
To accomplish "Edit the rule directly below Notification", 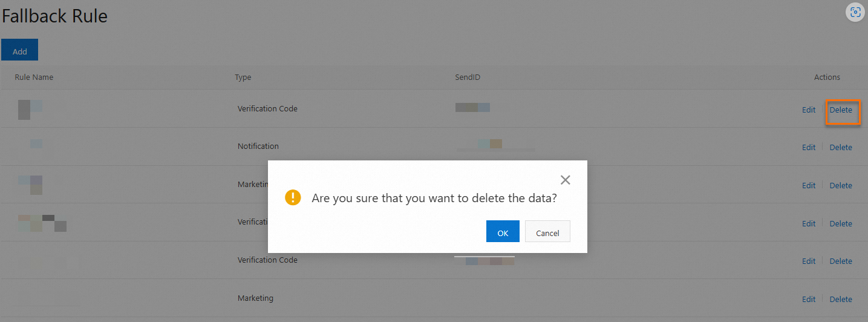I will pos(809,186).
